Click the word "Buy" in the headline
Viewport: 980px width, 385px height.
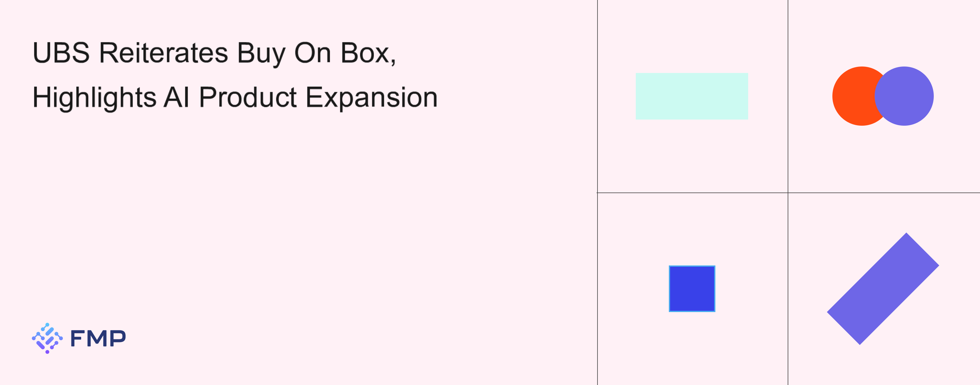coord(261,54)
